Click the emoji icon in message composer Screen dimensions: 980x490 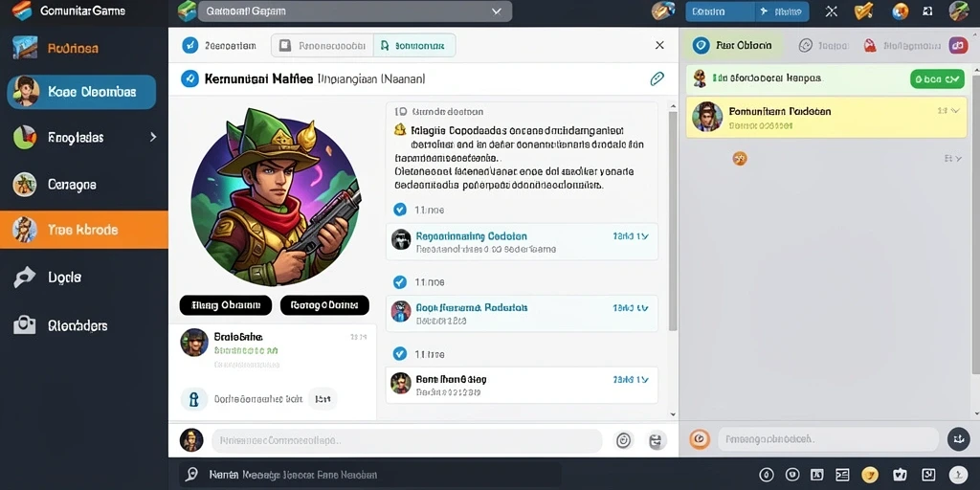coord(623,440)
